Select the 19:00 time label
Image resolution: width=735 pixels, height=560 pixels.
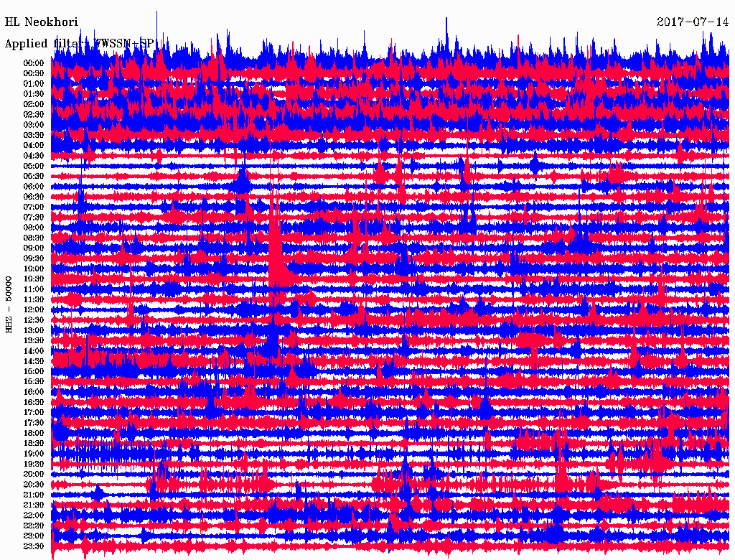[x=34, y=454]
